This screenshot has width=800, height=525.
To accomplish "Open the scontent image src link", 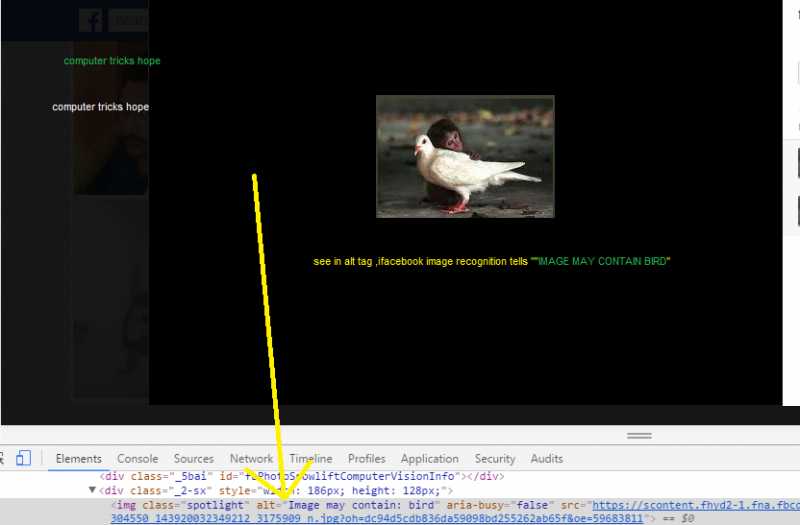I will point(696,505).
